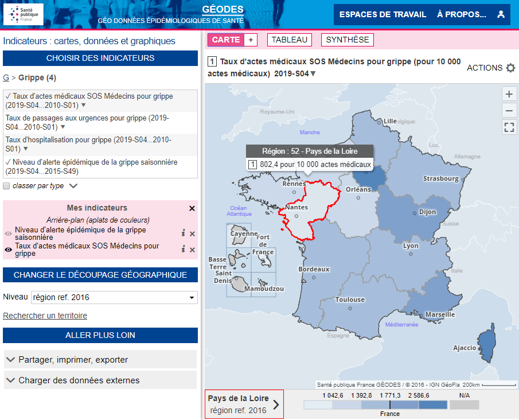This screenshot has height=420, width=519.
Task: Click the CHOISIR DES INDICATEURS button
Action: click(100, 59)
